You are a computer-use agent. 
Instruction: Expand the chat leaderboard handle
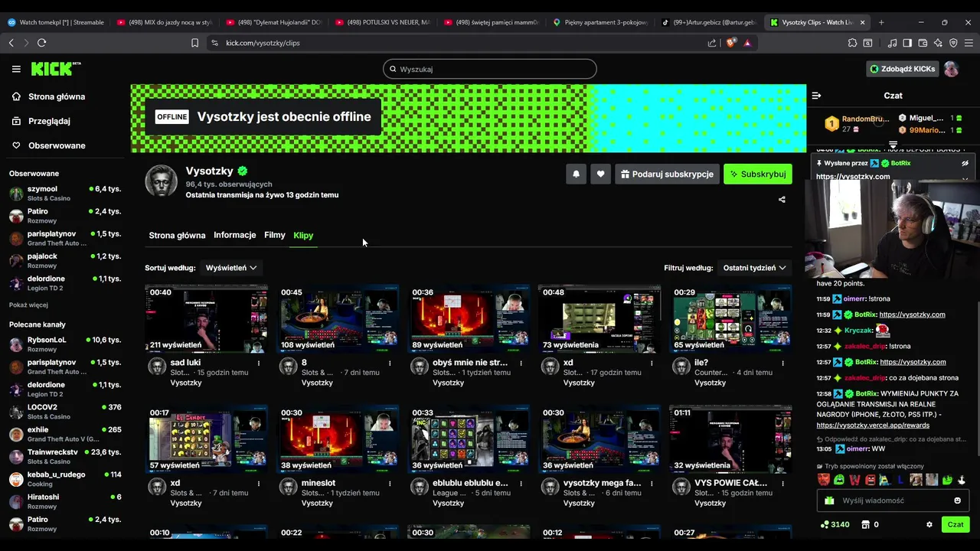click(893, 145)
